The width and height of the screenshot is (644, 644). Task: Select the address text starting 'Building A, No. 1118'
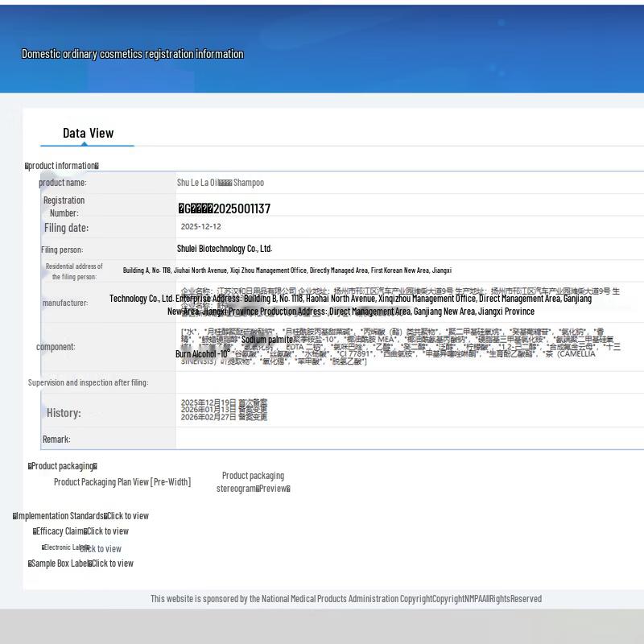click(287, 270)
